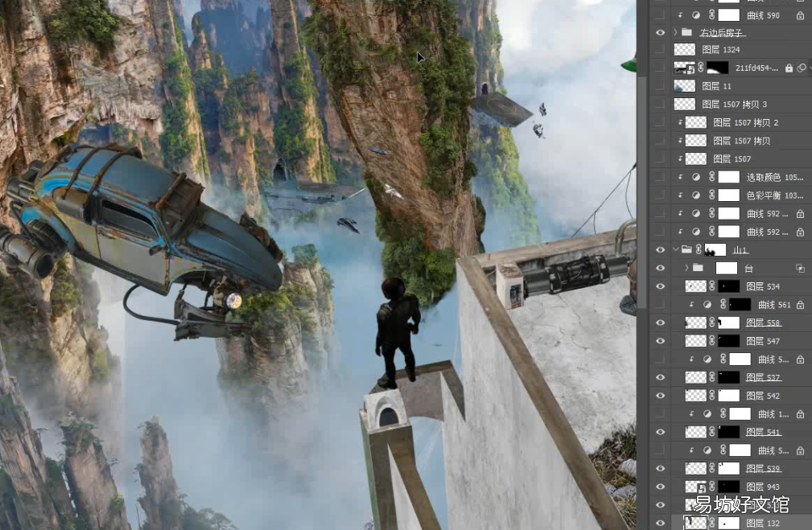Click the white mask thumbnail of 台 group

click(x=726, y=268)
